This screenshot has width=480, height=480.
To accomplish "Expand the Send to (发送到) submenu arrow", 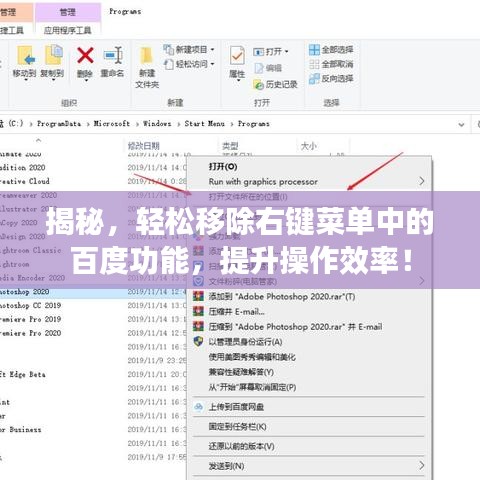I will pos(422,465).
